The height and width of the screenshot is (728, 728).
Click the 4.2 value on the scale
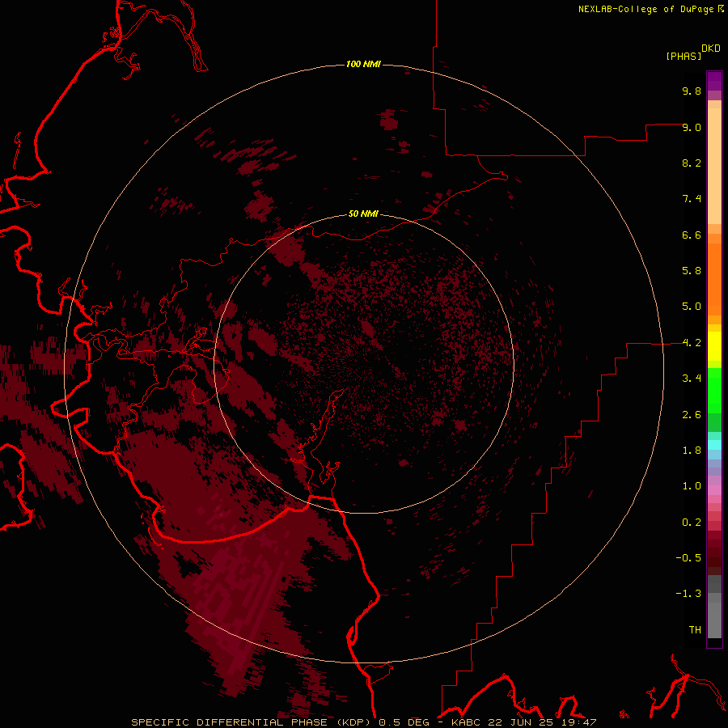click(x=692, y=343)
